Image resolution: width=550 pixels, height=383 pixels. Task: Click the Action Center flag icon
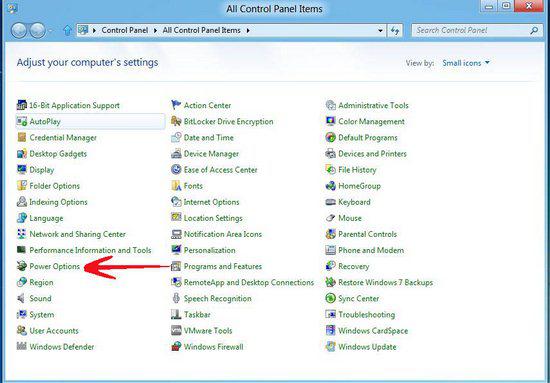[176, 105]
